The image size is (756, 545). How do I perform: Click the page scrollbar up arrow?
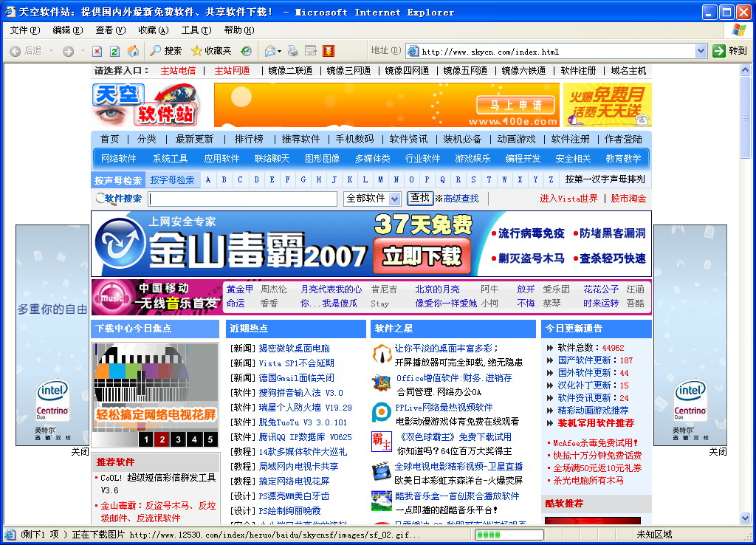click(746, 69)
